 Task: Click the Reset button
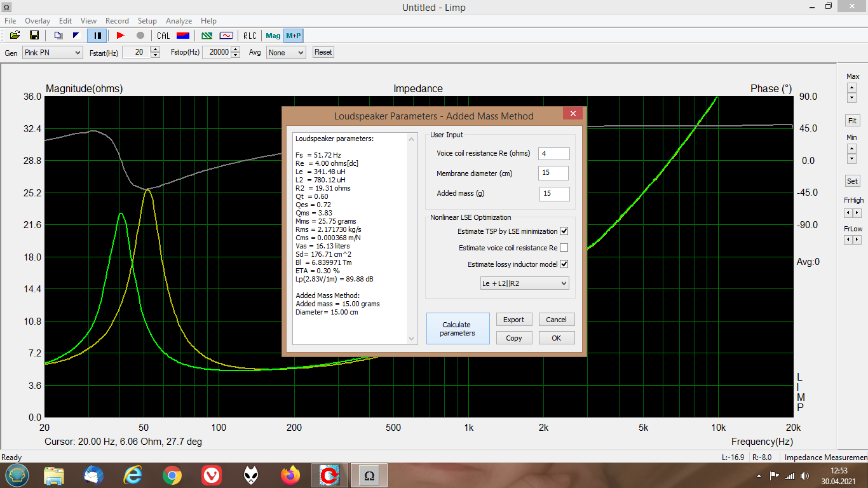(323, 52)
